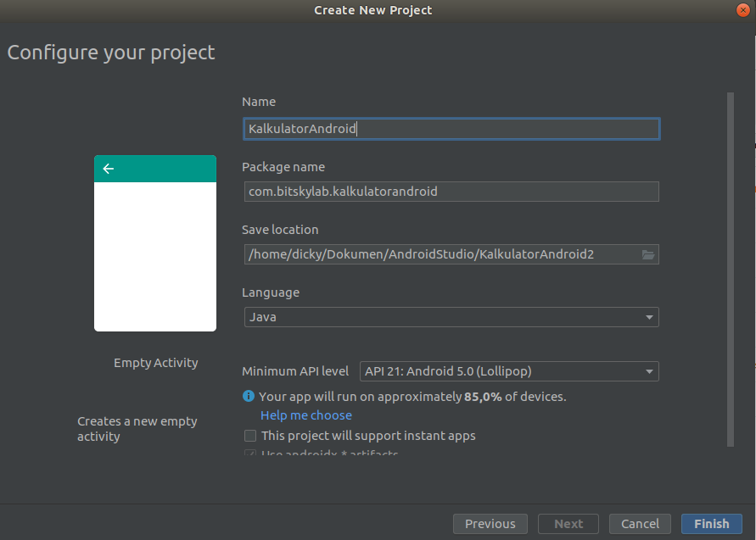This screenshot has height=540, width=756.
Task: Open the folder browser for save location
Action: [649, 253]
